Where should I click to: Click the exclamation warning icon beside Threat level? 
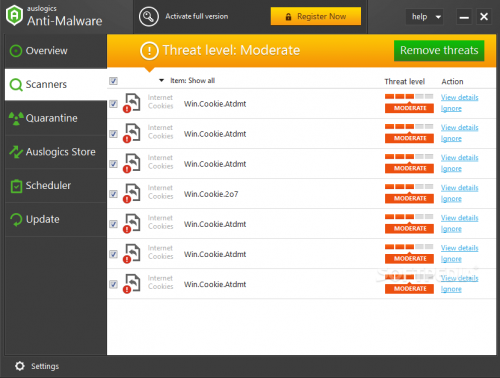[149, 51]
